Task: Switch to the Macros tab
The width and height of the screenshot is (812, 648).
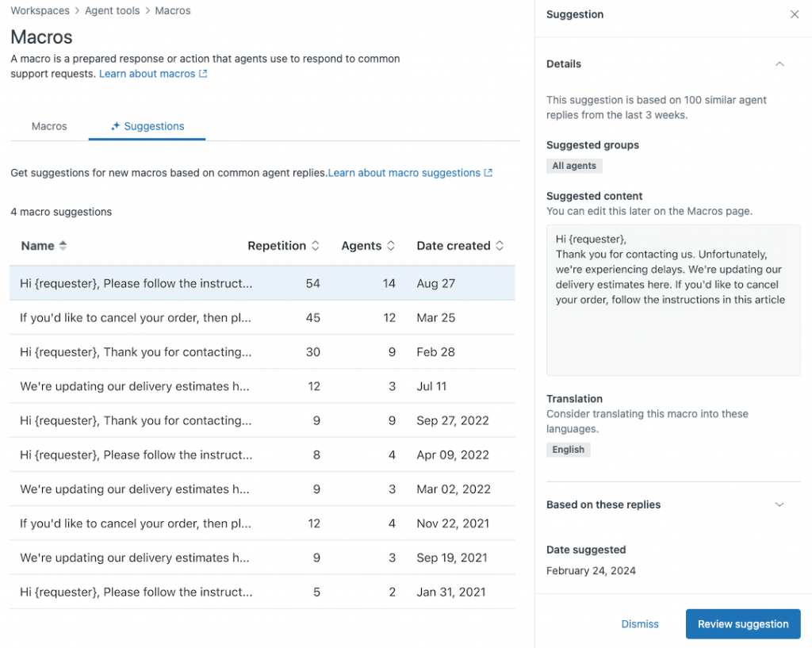Action: [49, 126]
